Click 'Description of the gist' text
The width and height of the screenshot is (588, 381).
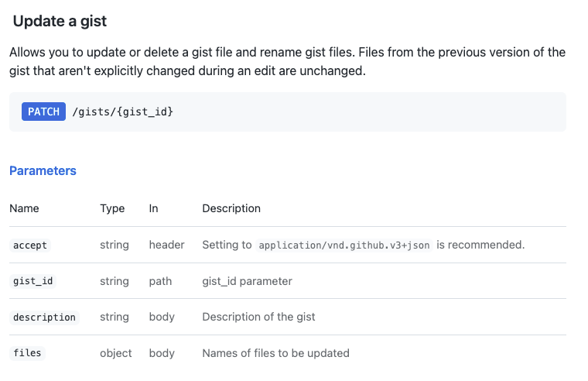258,317
